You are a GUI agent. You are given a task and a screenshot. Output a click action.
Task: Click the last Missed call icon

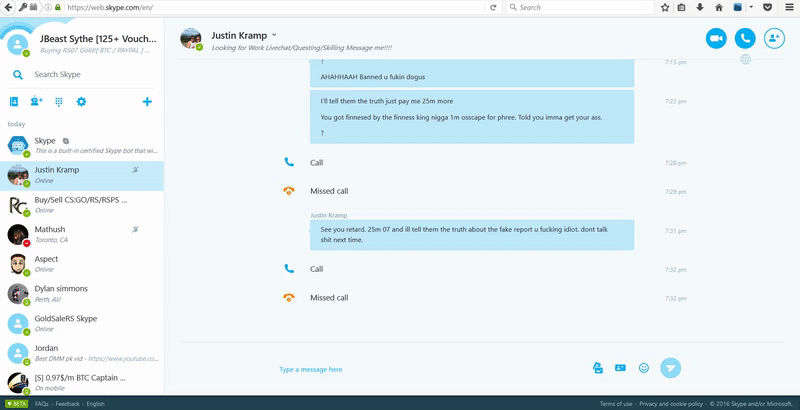pos(289,297)
